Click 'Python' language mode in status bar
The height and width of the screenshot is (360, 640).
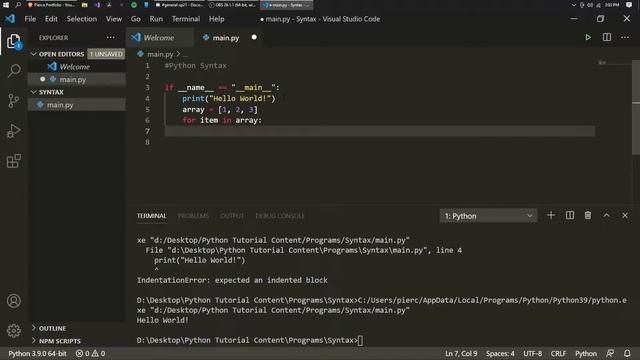(x=586, y=353)
